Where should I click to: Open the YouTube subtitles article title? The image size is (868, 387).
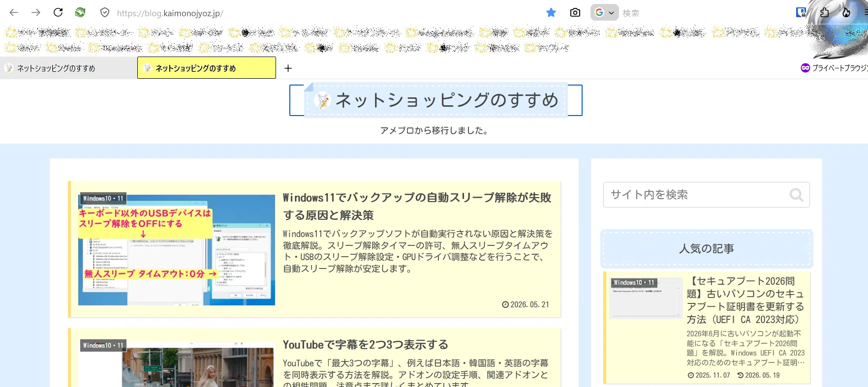point(365,345)
